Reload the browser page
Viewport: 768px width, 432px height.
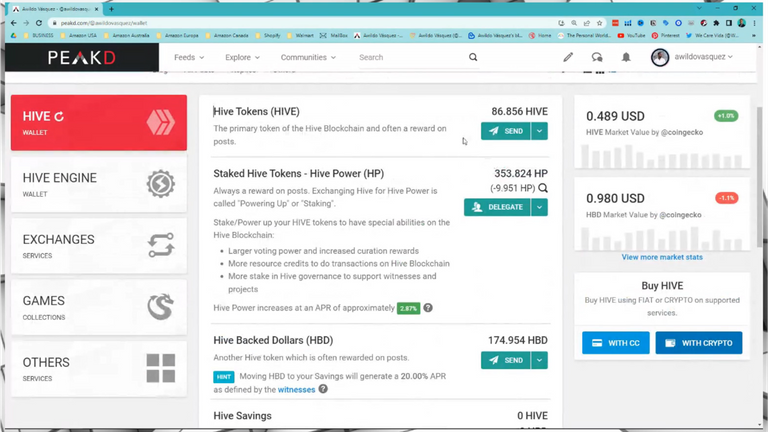coord(39,23)
